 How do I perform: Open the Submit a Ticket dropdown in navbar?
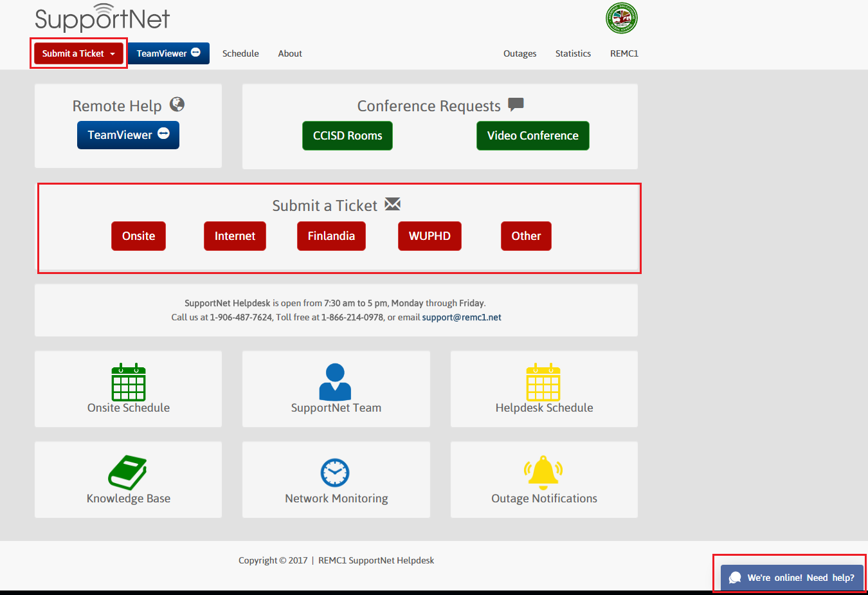point(78,53)
